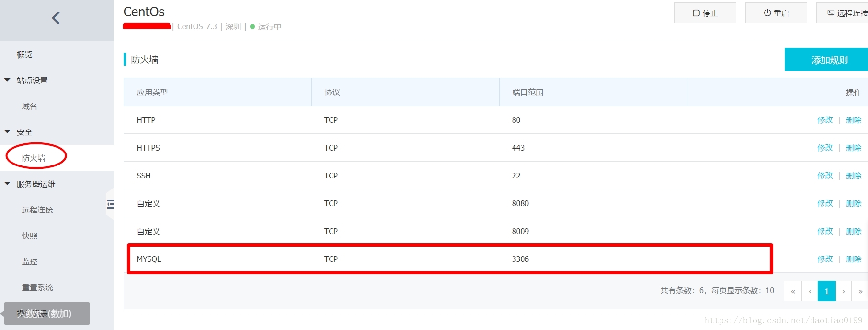868x330 pixels.
Task: Collapse the 站点设置 section arrow
Action: 7,80
